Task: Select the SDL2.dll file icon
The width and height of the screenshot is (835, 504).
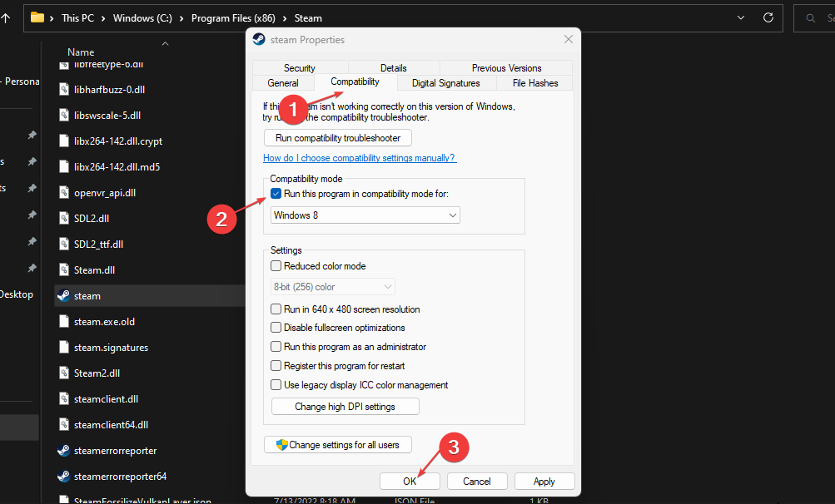Action: (64, 218)
